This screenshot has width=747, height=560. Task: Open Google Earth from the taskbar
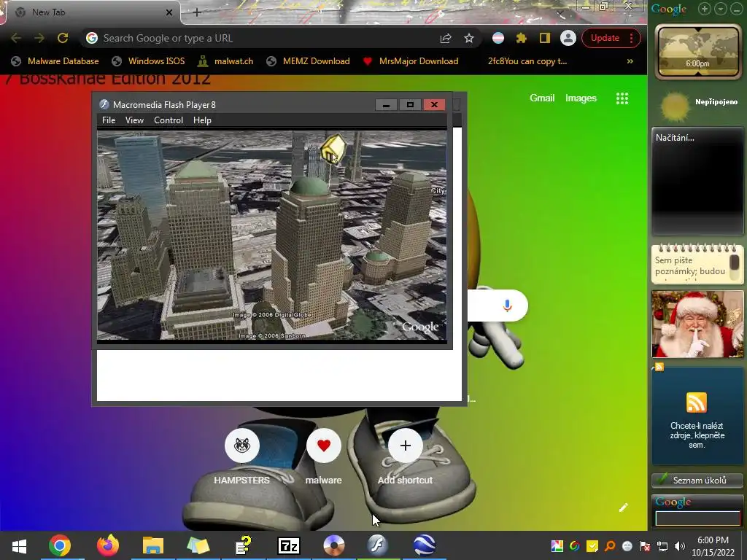point(424,545)
